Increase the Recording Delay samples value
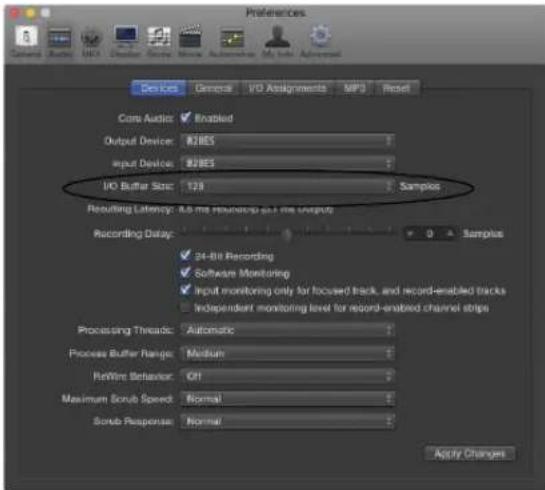The height and width of the screenshot is (490, 545). [450, 234]
